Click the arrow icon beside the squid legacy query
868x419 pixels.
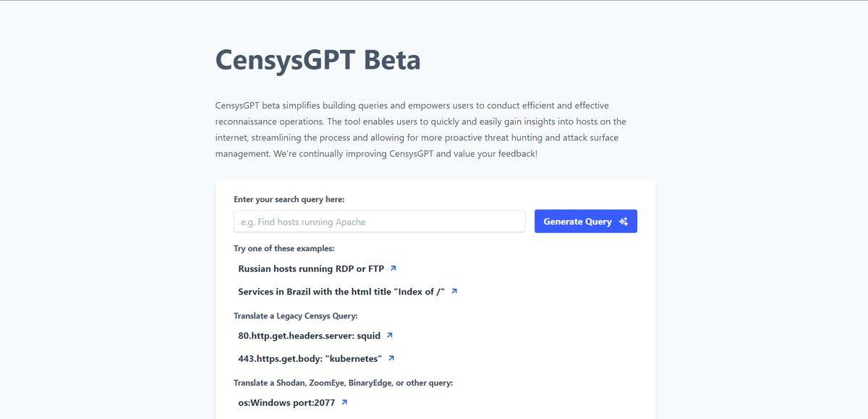point(389,335)
